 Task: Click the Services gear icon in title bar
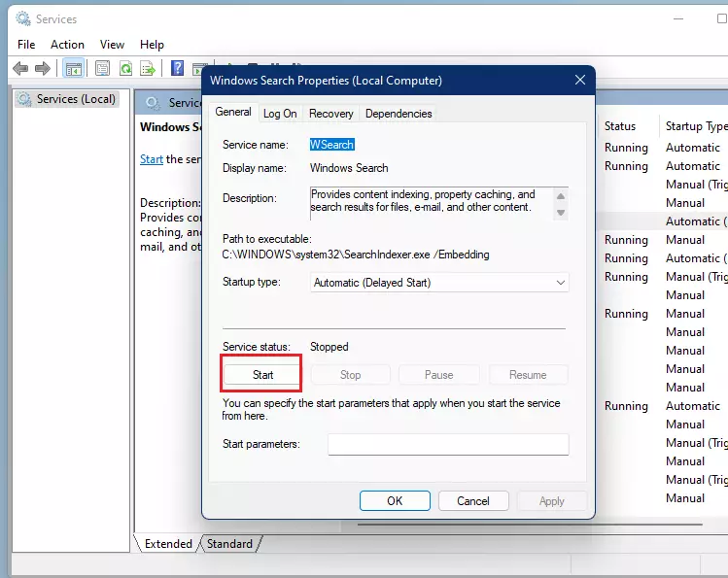click(x=22, y=18)
